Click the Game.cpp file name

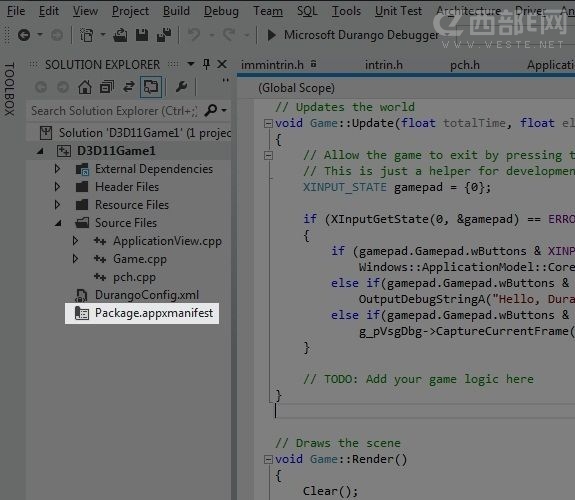(140, 259)
